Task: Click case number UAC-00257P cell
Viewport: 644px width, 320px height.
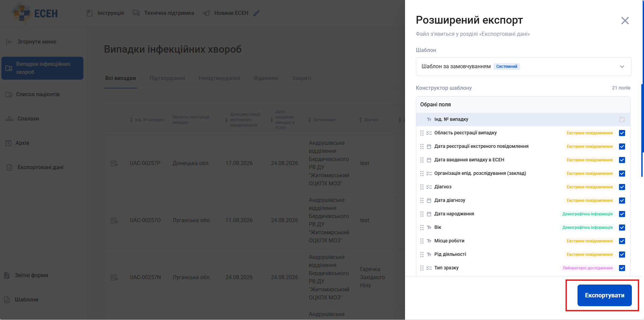Action: pyautogui.click(x=145, y=163)
